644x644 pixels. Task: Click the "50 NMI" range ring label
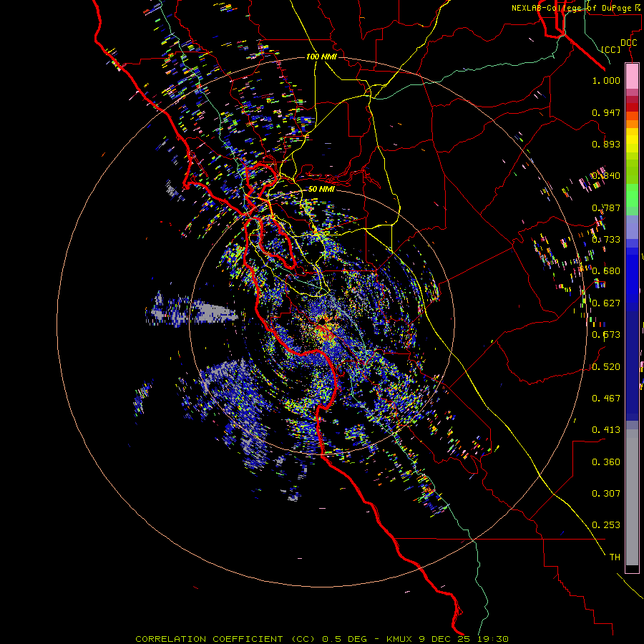(321, 189)
